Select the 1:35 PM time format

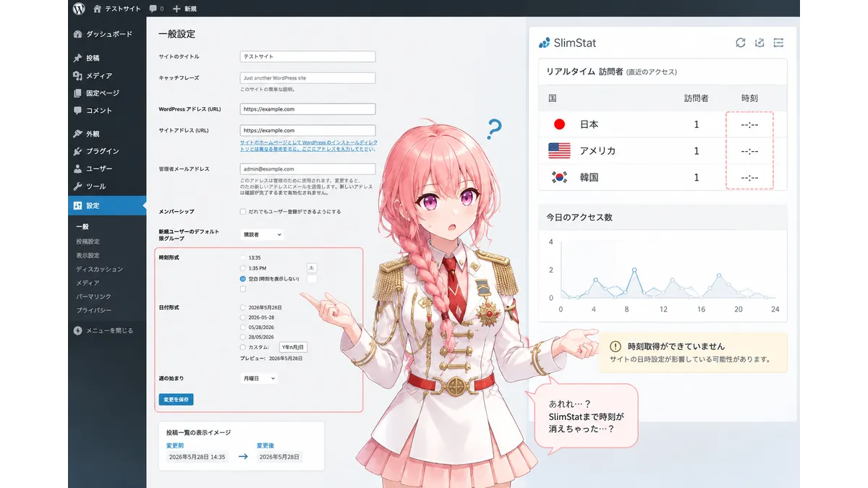pos(243,268)
